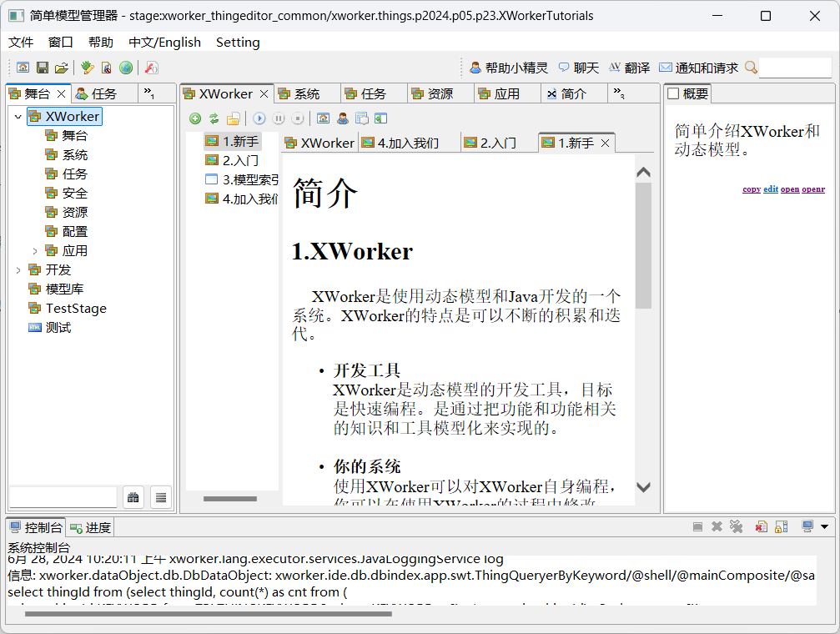Image resolution: width=840 pixels, height=634 pixels.
Task: Click the openr link
Action: click(x=813, y=189)
